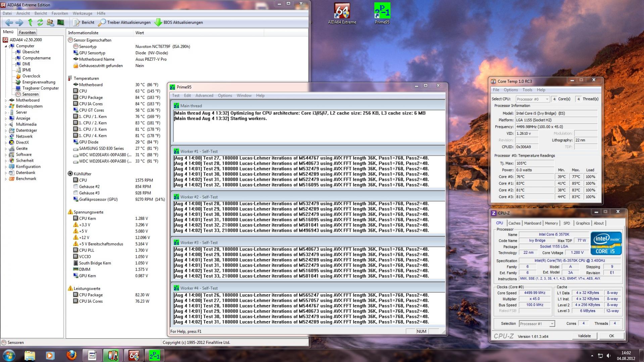
Task: Open the volume control in the tray
Action: pos(609,356)
